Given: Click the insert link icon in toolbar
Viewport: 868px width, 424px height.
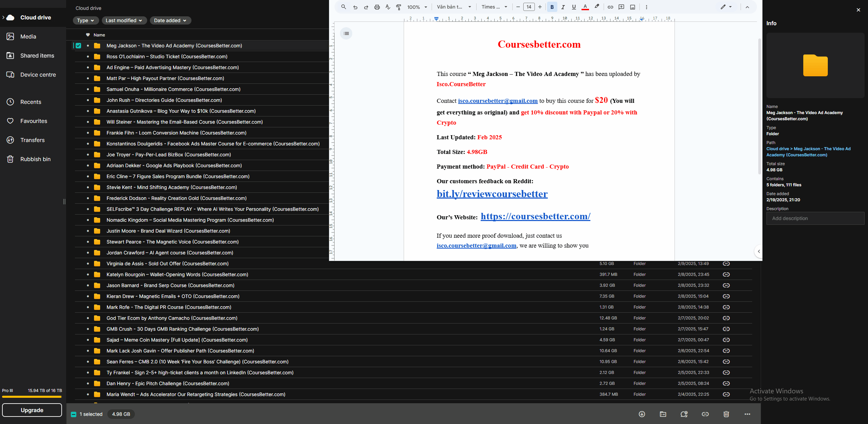Looking at the screenshot, I should [610, 7].
